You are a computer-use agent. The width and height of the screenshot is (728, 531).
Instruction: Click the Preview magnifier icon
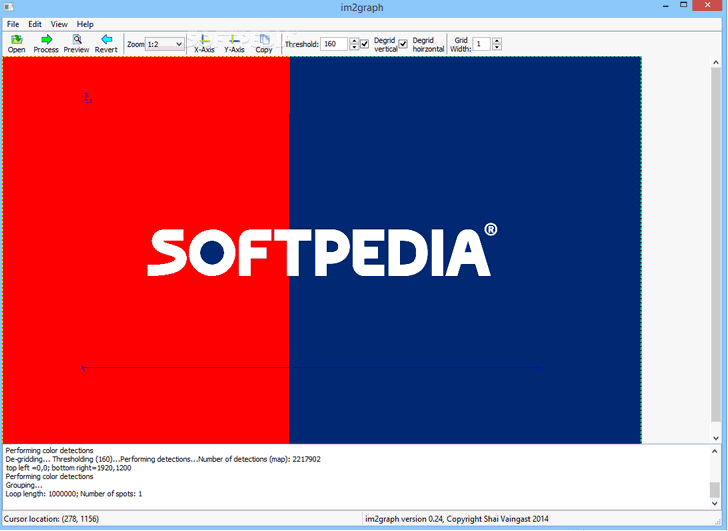click(76, 40)
